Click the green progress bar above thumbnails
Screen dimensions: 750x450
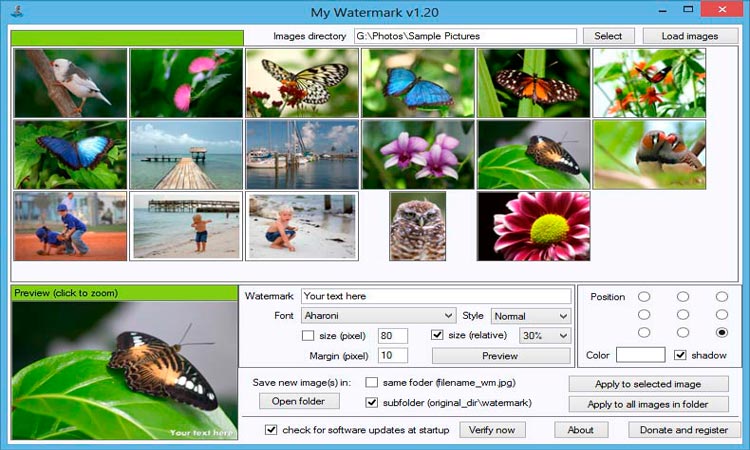[x=127, y=38]
